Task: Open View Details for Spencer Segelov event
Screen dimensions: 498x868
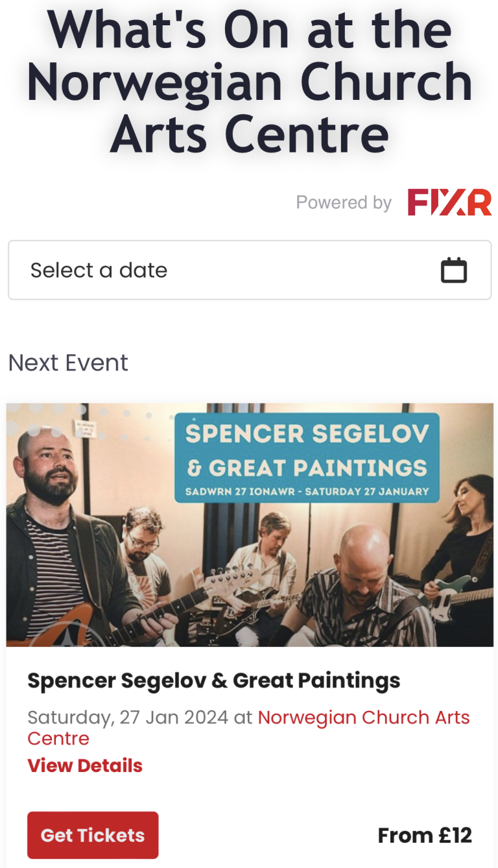Action: tap(85, 766)
